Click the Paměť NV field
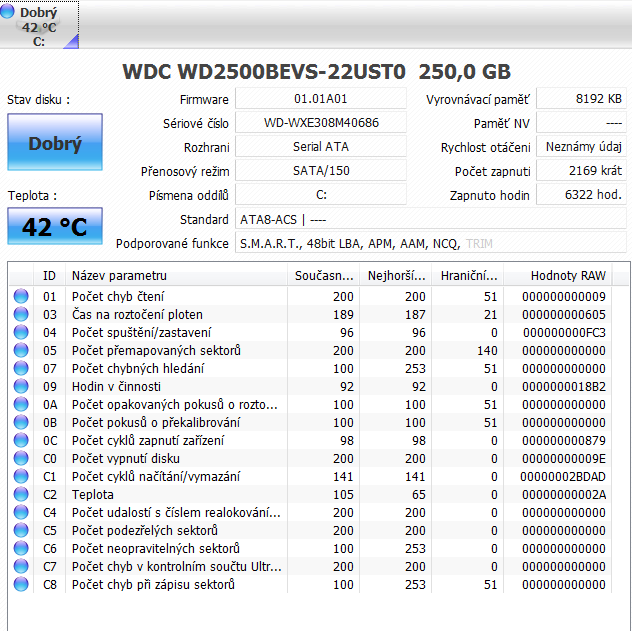 (581, 122)
